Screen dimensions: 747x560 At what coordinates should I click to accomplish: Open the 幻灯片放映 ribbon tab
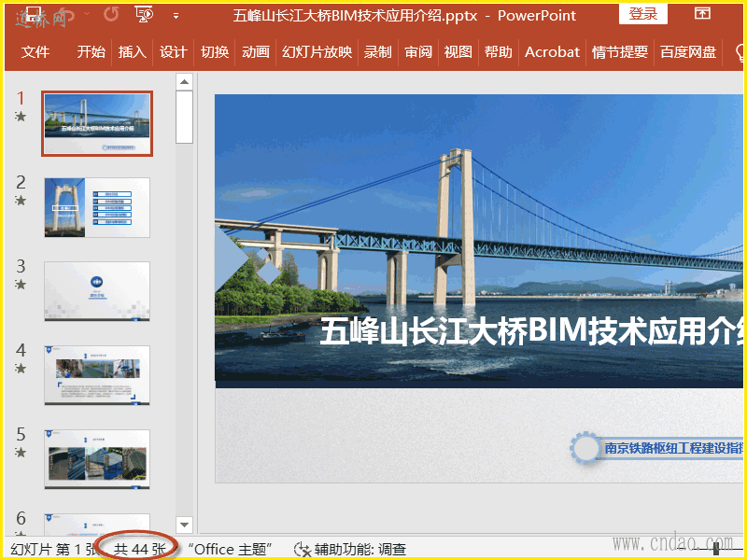click(x=317, y=51)
